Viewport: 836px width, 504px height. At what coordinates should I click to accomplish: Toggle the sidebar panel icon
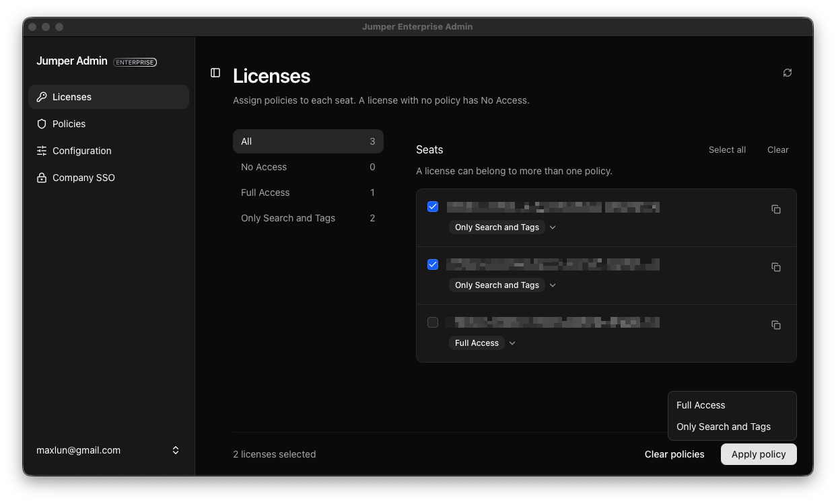point(215,73)
